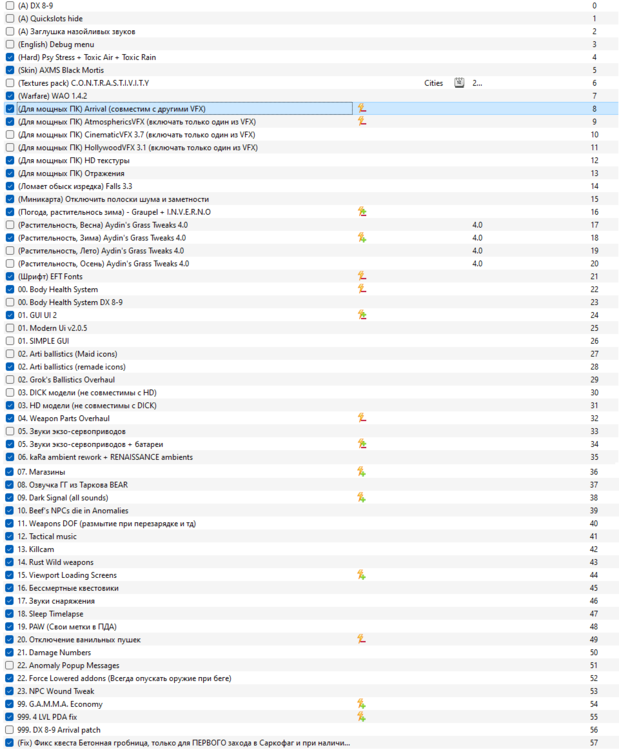This screenshot has height=750, width=619.
Task: Enable HollywoodVFX 3.1 checkbox
Action: pos(10,148)
